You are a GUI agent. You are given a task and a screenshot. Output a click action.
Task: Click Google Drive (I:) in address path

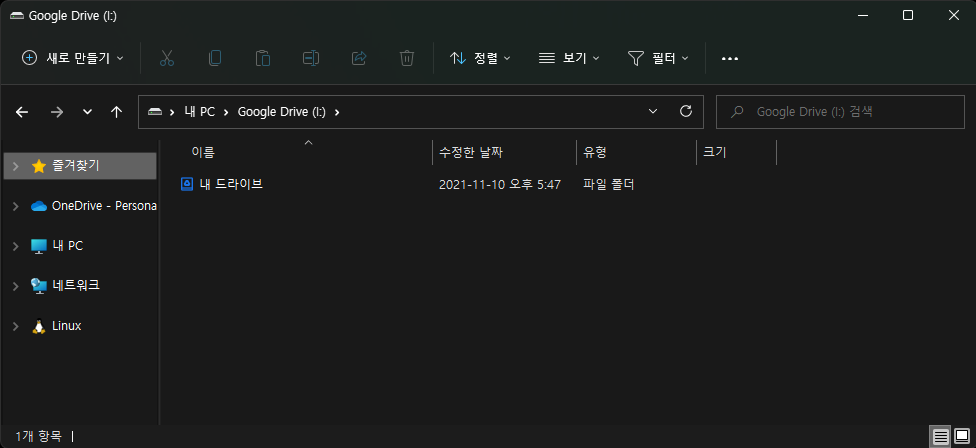pyautogui.click(x=281, y=112)
